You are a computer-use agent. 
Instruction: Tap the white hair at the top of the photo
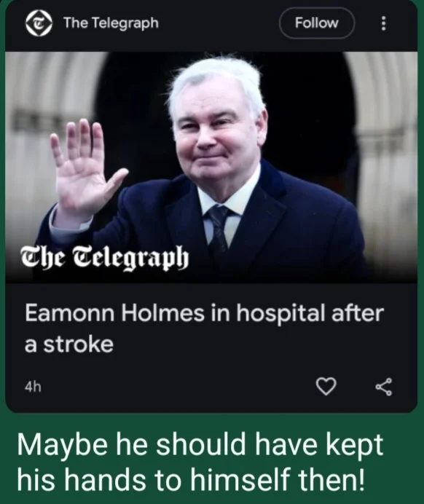pos(216,80)
